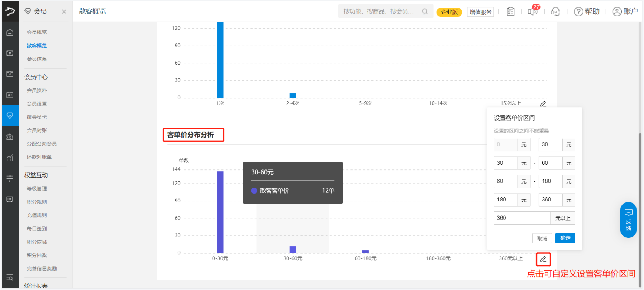This screenshot has height=290, width=644.
Task: Confirm range settings with 确定 button
Action: point(565,238)
